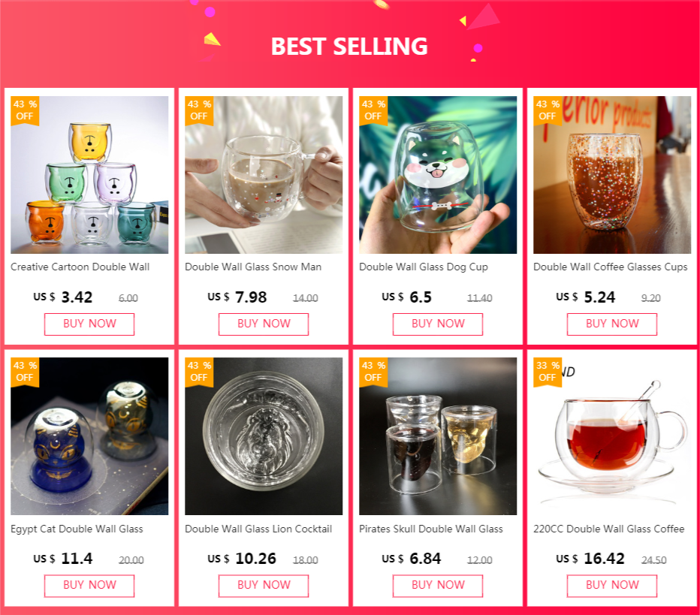700x615 pixels.
Task: Click Buy Now for Egypt Cat glass
Action: pos(89,585)
